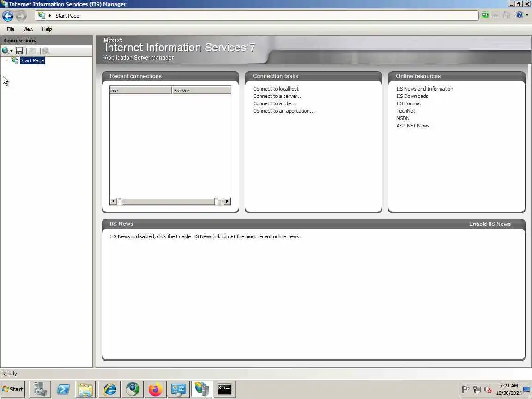The height and width of the screenshot is (399, 532).
Task: Click the address bar server icon
Action: tap(42, 15)
